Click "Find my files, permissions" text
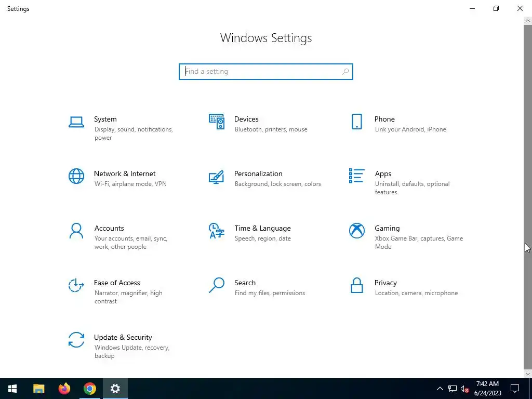Viewport: 532px width, 399px height. pyautogui.click(x=270, y=293)
